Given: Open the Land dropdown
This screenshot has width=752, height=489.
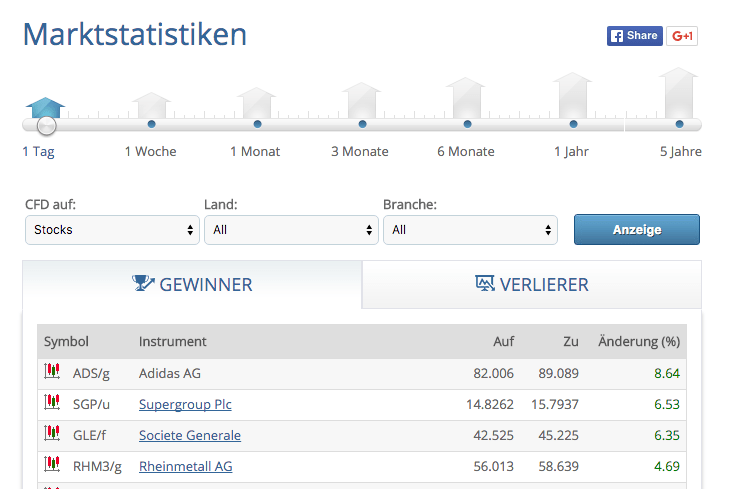Looking at the screenshot, I should coord(291,230).
